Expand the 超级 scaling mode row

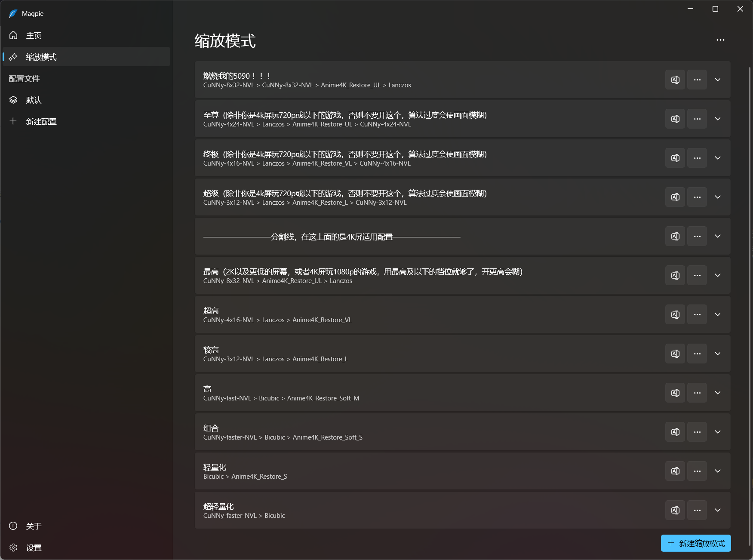[x=718, y=197]
